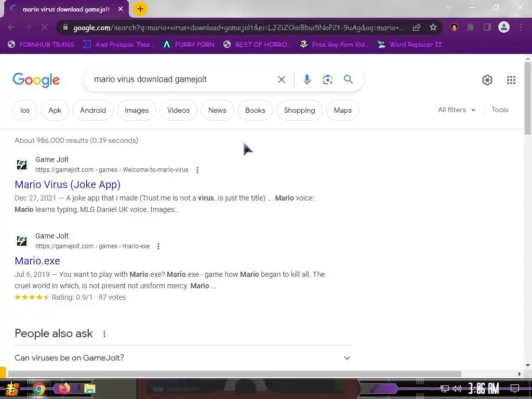Screen dimensions: 532x399
Task: Filter results by Ios
Action: 25,110
